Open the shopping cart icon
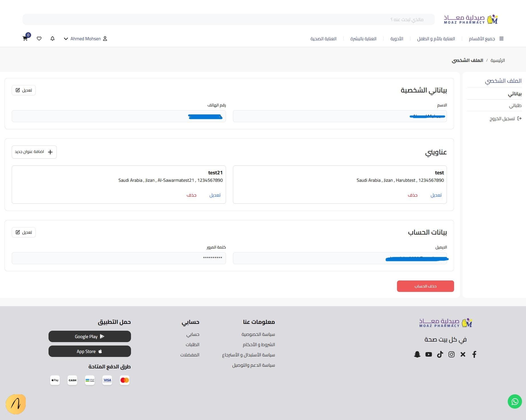This screenshot has width=526, height=420. coord(25,39)
